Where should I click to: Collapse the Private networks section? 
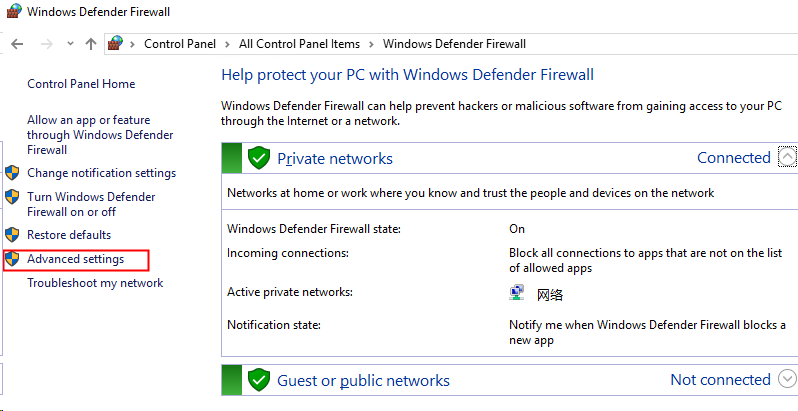[x=787, y=158]
